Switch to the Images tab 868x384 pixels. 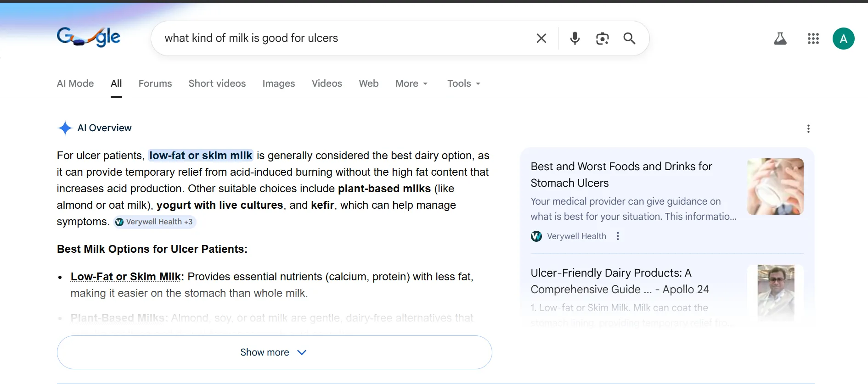(x=278, y=83)
